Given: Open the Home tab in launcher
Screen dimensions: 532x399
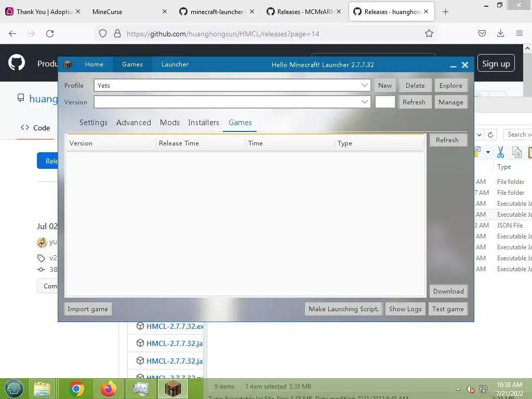Looking at the screenshot, I should (94, 64).
